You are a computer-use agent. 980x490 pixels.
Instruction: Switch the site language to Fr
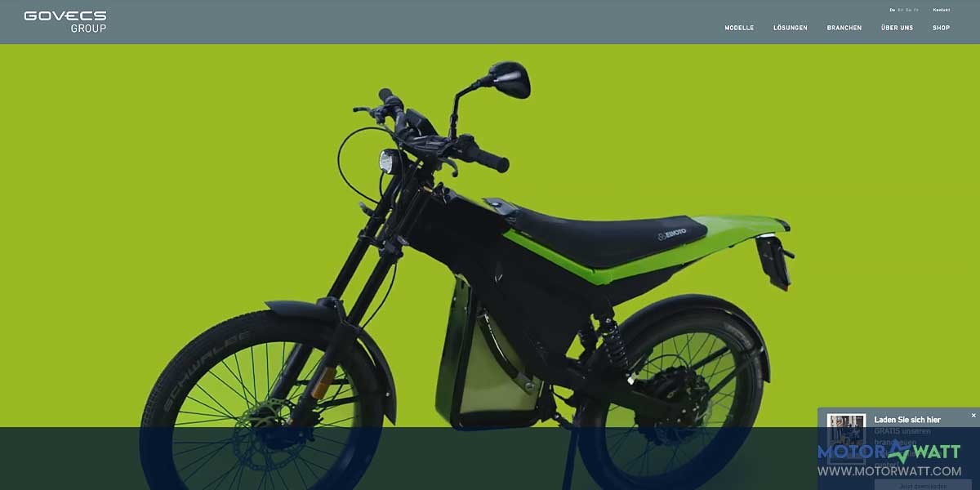point(915,10)
